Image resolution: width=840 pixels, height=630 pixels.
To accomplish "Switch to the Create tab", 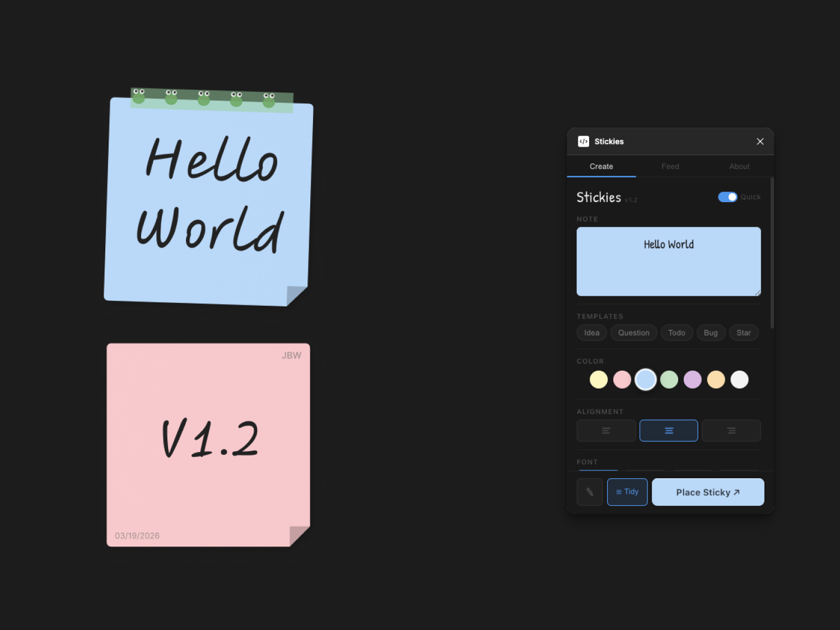I will point(601,166).
